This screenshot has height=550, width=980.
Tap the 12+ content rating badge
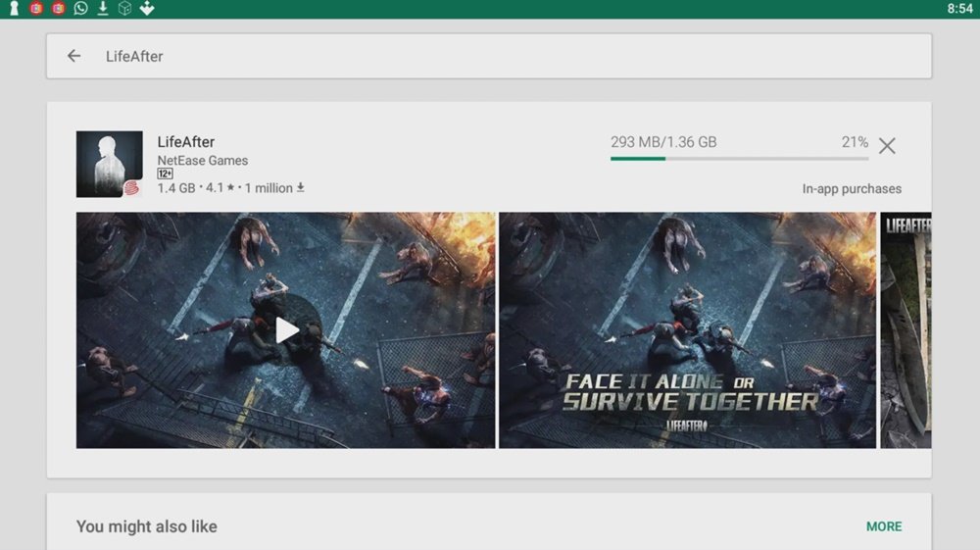pos(165,174)
